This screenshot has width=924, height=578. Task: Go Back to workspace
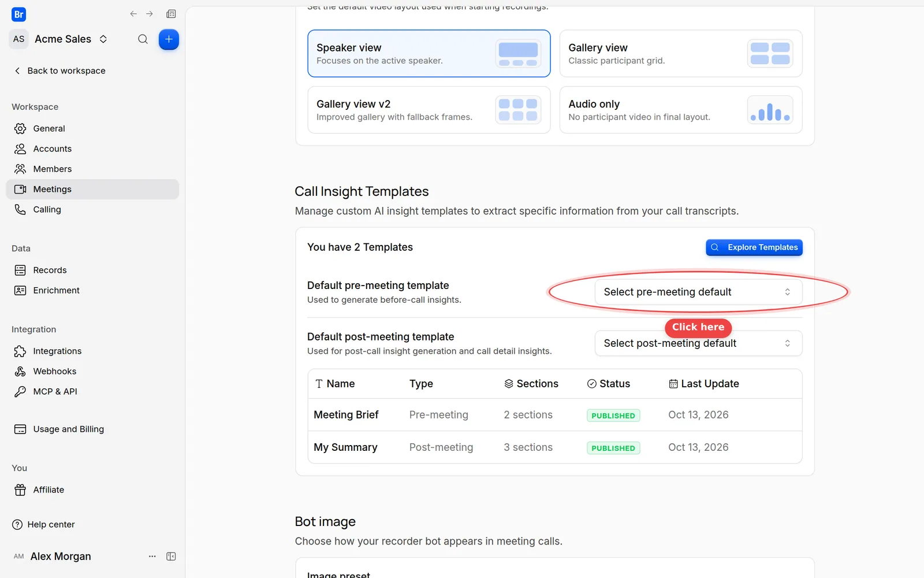pyautogui.click(x=59, y=71)
